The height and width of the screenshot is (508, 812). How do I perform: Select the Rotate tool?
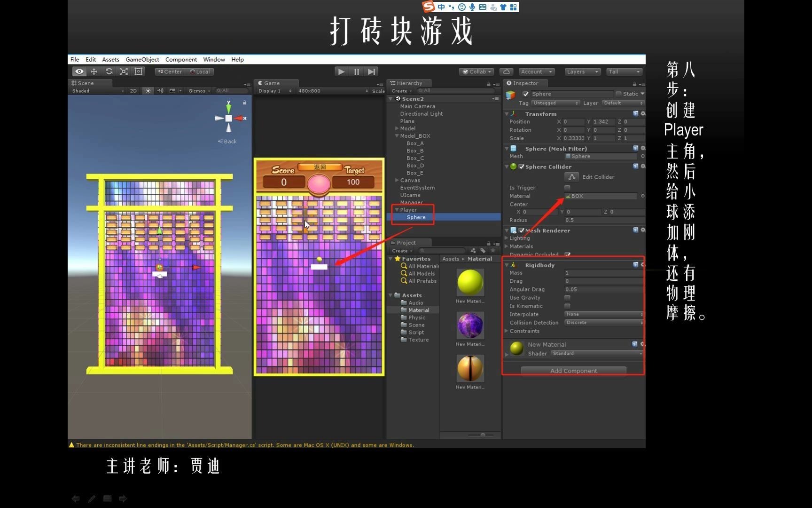(109, 71)
